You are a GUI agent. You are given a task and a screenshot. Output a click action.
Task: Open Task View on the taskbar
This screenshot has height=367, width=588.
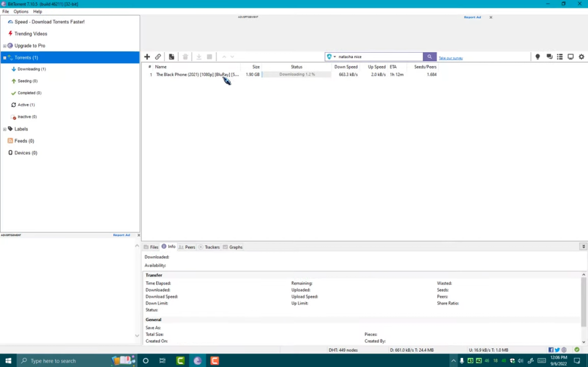coord(162,361)
